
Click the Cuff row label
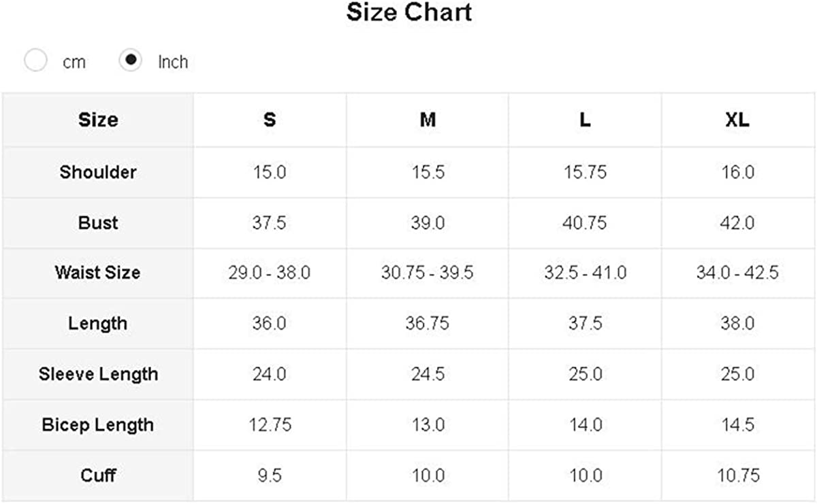(98, 475)
